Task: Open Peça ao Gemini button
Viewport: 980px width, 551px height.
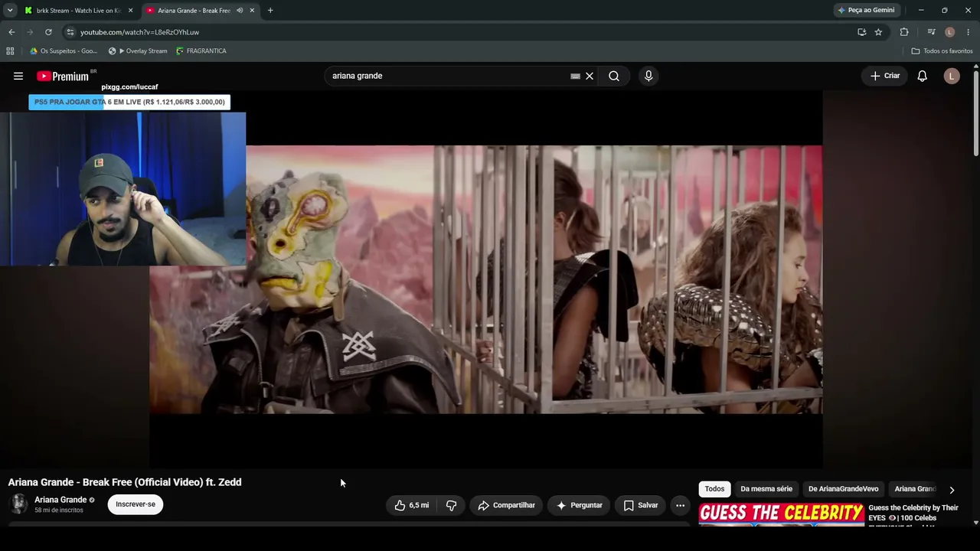Action: pyautogui.click(x=867, y=11)
